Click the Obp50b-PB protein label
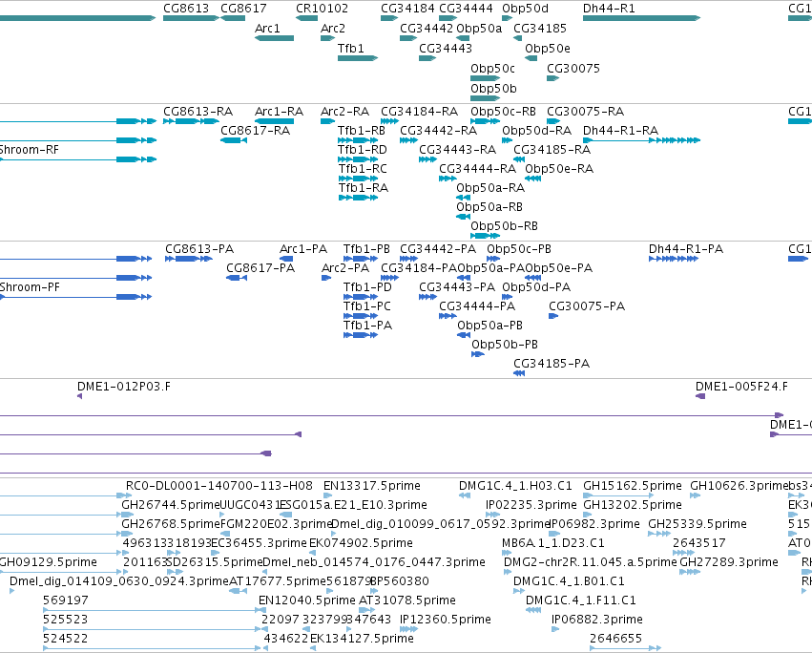This screenshot has height=653, width=812. click(505, 346)
